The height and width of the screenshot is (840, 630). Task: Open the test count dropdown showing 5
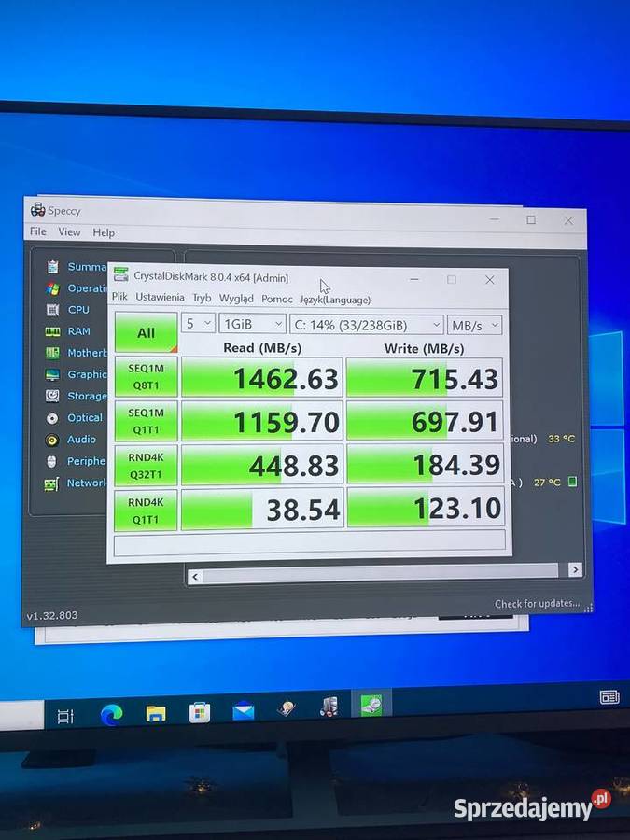tap(198, 324)
